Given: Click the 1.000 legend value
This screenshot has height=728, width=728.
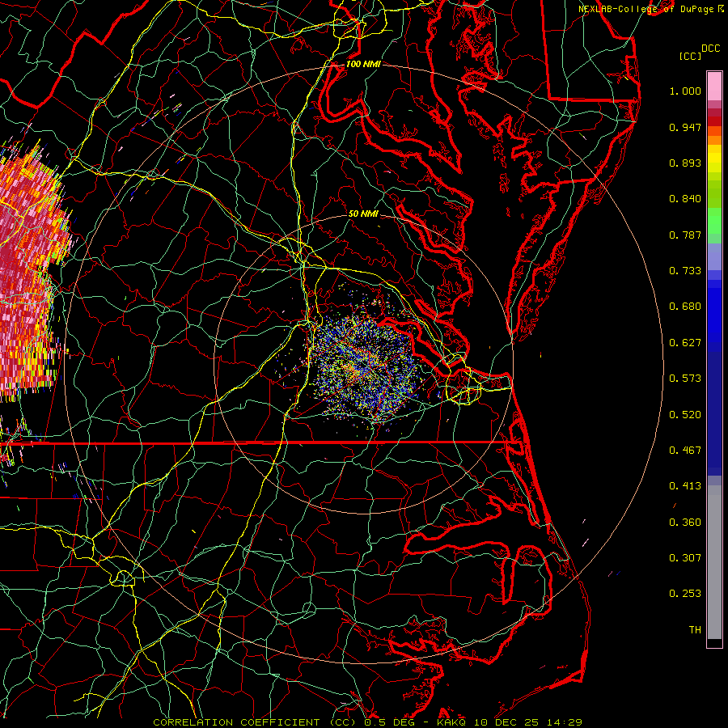Looking at the screenshot, I should (x=685, y=91).
